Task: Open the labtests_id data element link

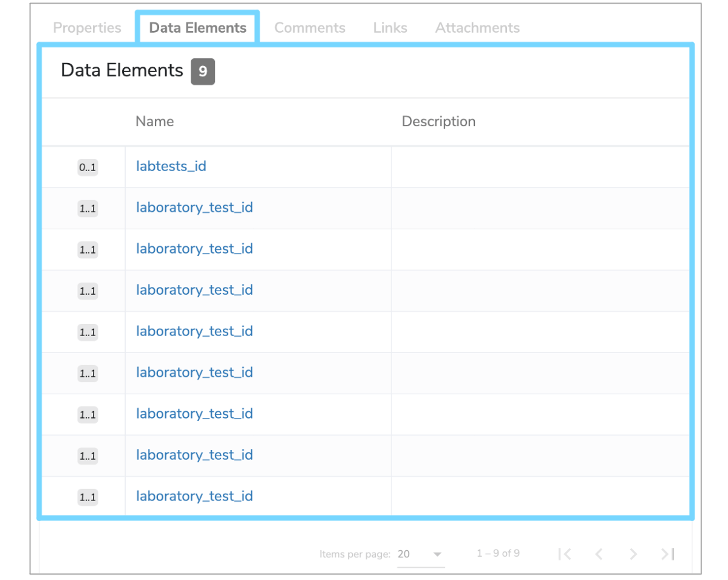Action: [171, 166]
